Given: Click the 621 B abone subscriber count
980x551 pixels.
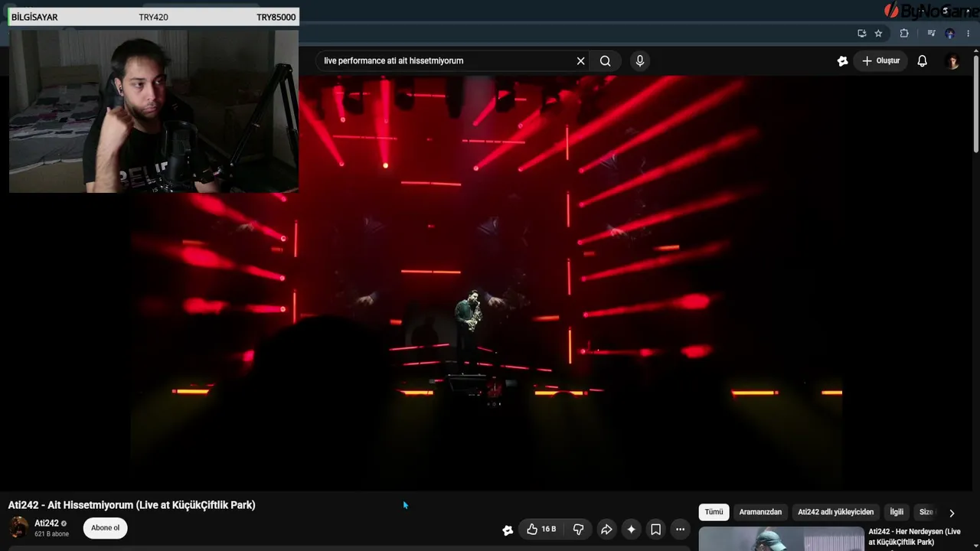Looking at the screenshot, I should 51,534.
